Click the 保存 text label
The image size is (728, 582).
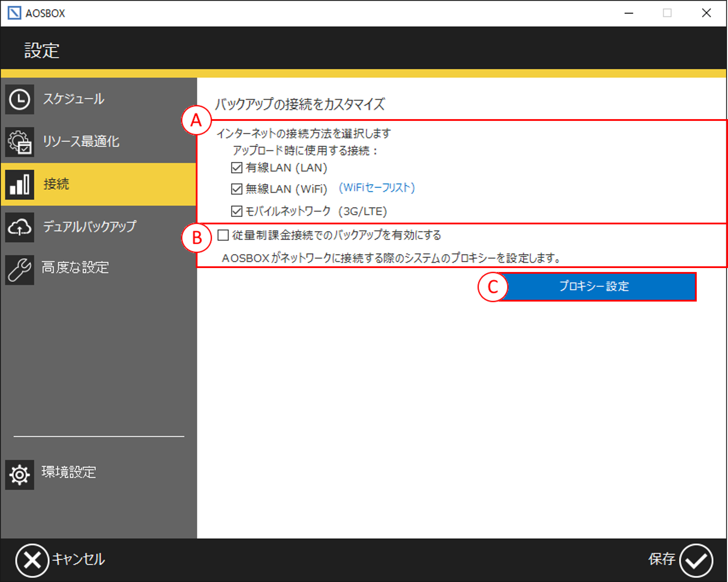click(x=661, y=559)
